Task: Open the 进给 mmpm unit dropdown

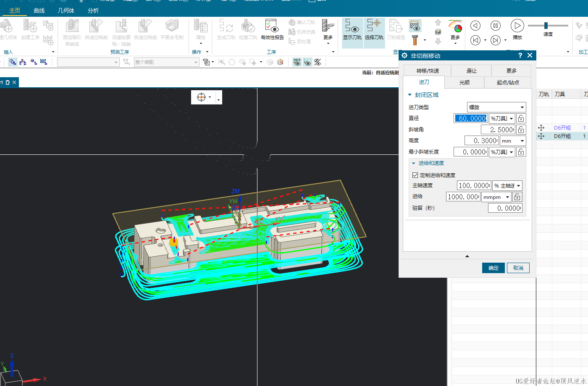Action: (x=496, y=197)
